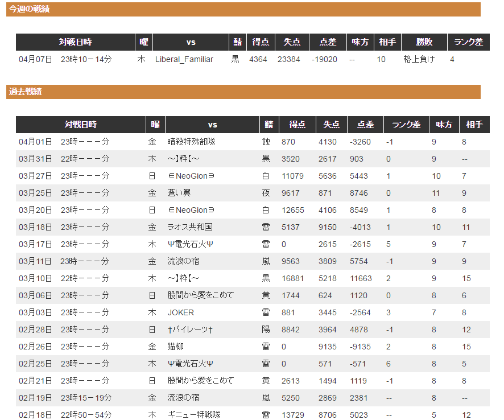Image resolution: width=504 pixels, height=420 pixels.
Task: Click the 03月25日 date cell
Action: point(64,193)
